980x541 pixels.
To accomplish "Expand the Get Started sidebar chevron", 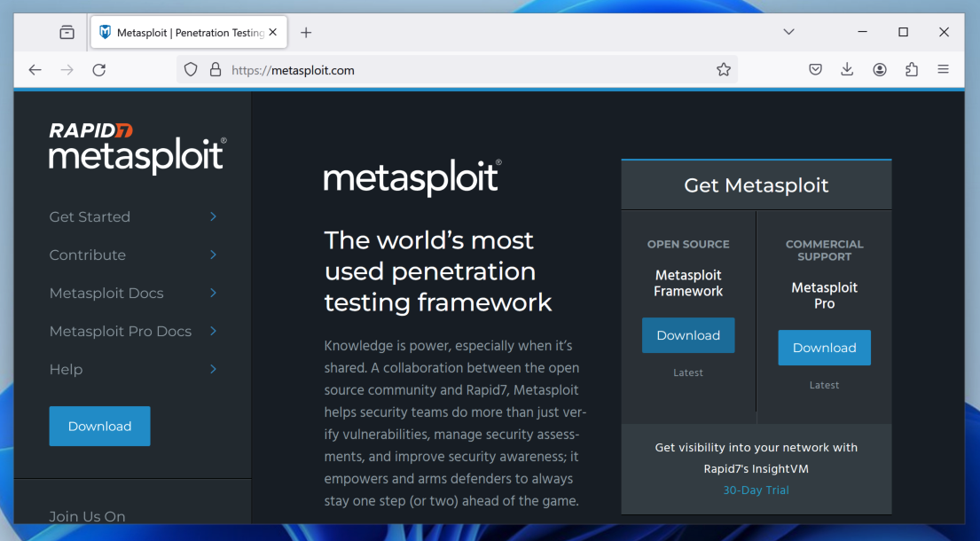I will pyautogui.click(x=213, y=216).
